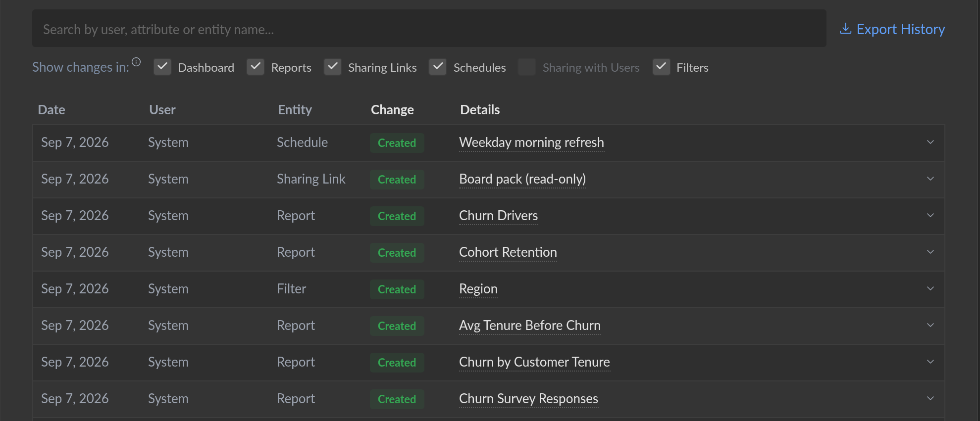The width and height of the screenshot is (980, 421).
Task: Expand the Avg Tenure Before Churn row
Action: pos(930,326)
